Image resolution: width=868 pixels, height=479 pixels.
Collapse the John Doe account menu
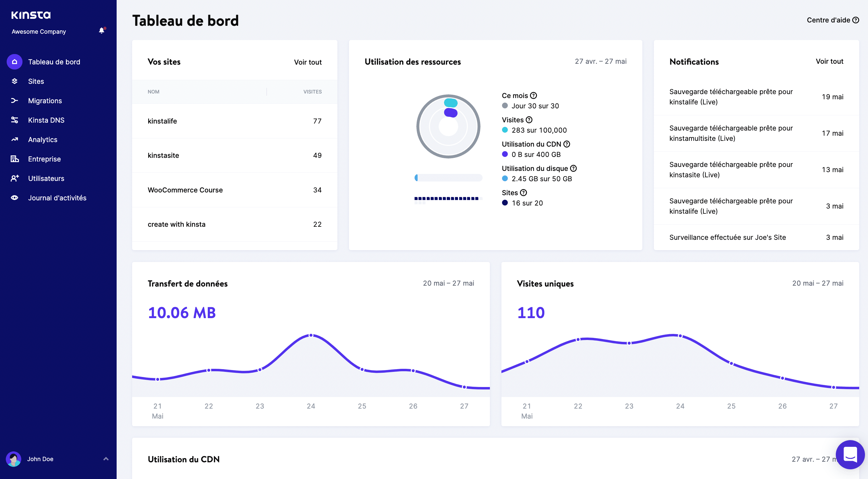pyautogui.click(x=105, y=459)
